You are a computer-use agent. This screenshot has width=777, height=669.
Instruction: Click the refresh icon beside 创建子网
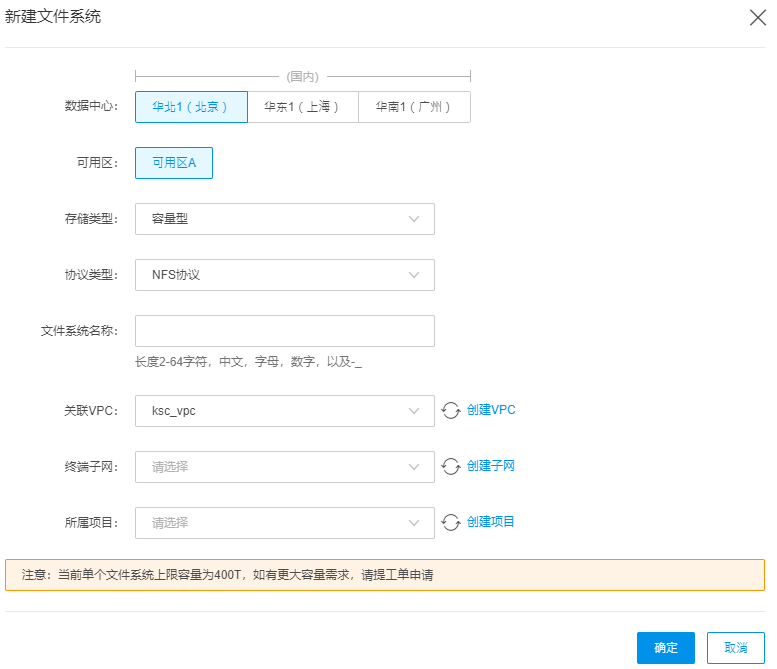(451, 466)
